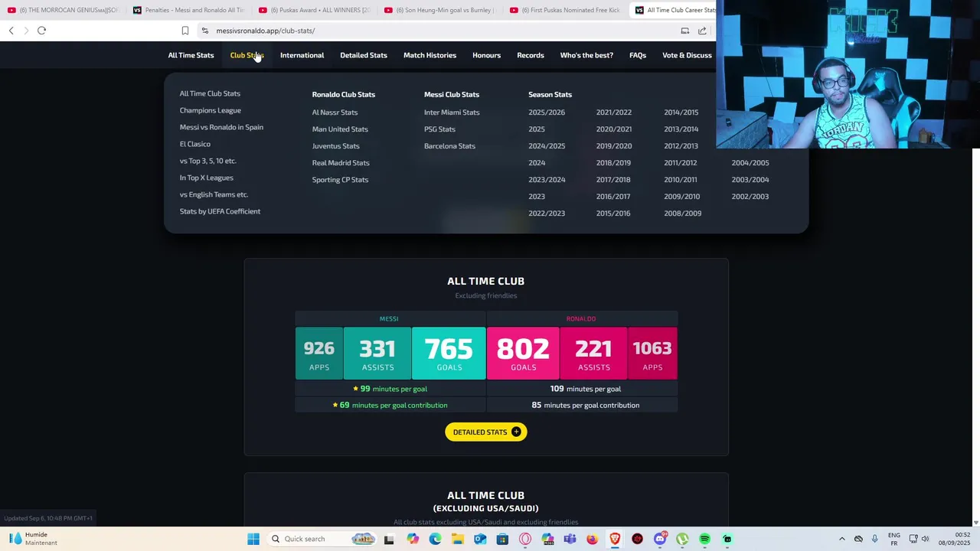
Task: Open Man United Stats link
Action: pyautogui.click(x=340, y=129)
